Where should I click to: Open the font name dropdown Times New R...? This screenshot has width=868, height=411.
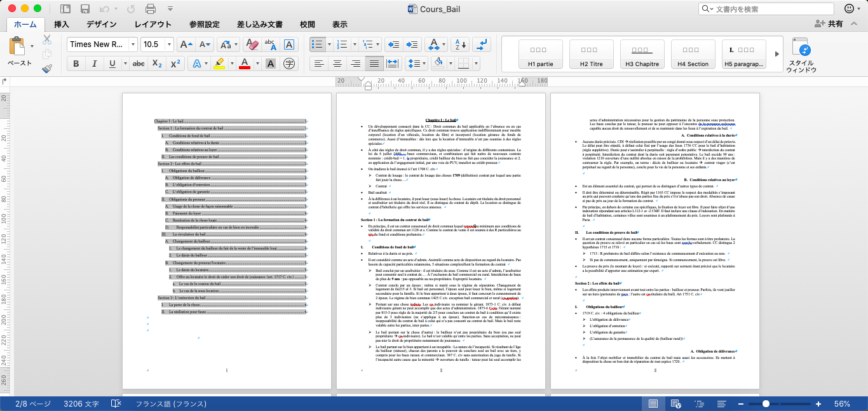pos(133,44)
